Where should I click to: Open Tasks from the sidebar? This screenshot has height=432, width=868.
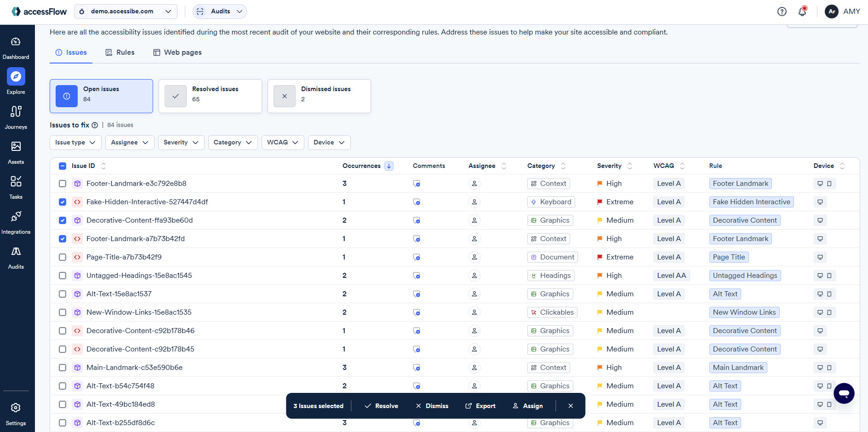16,187
